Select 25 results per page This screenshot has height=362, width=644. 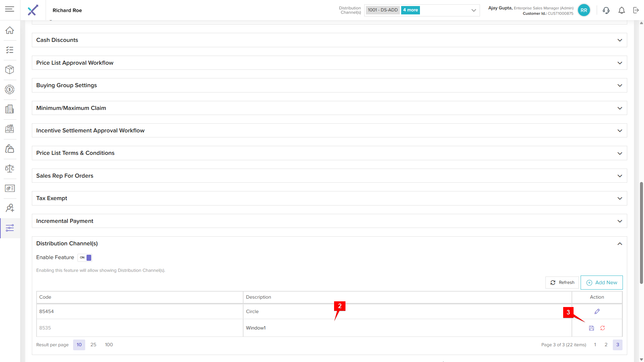(93, 345)
